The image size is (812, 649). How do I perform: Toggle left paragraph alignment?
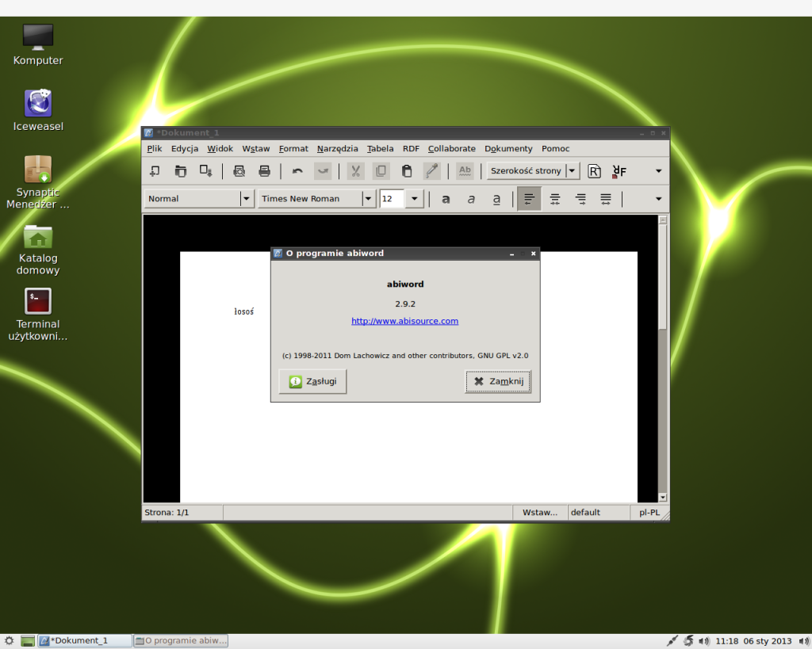click(x=529, y=199)
